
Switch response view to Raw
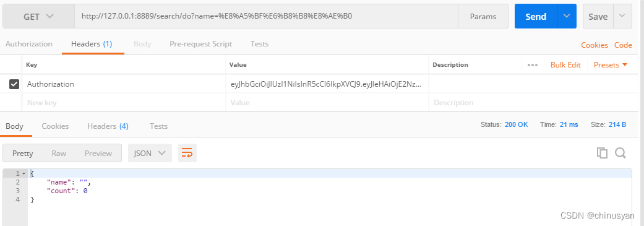tap(59, 154)
